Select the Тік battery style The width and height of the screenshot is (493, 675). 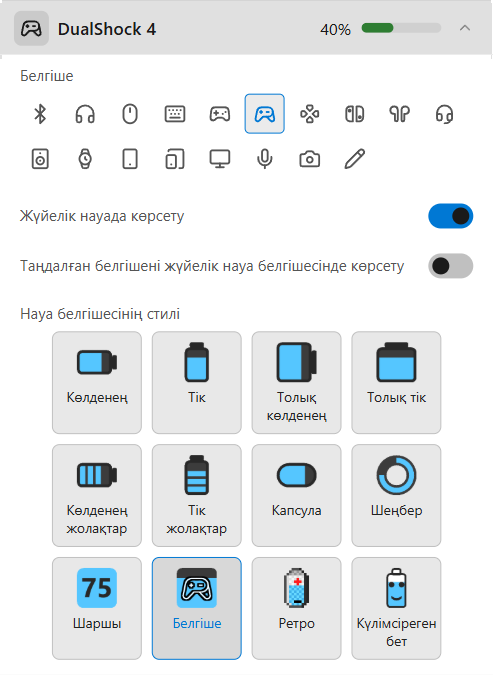197,383
